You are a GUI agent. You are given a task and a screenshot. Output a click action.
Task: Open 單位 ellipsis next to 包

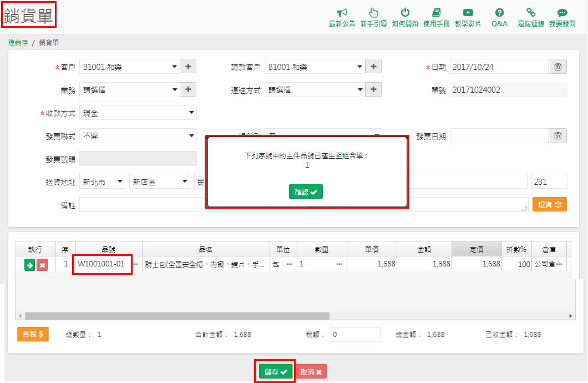pos(289,264)
